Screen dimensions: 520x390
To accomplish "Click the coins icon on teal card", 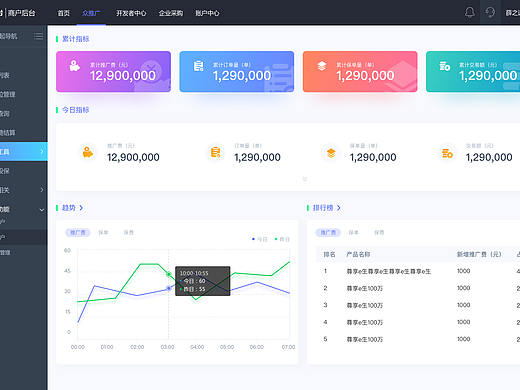I will point(445,66).
